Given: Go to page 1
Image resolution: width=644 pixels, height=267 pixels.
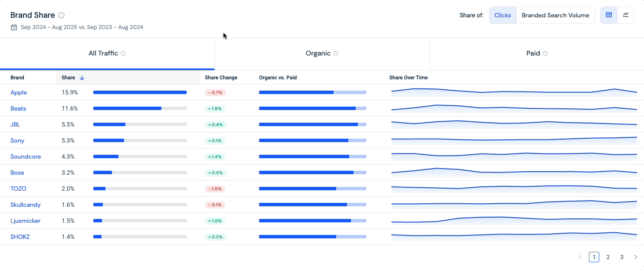Looking at the screenshot, I should click(x=594, y=257).
